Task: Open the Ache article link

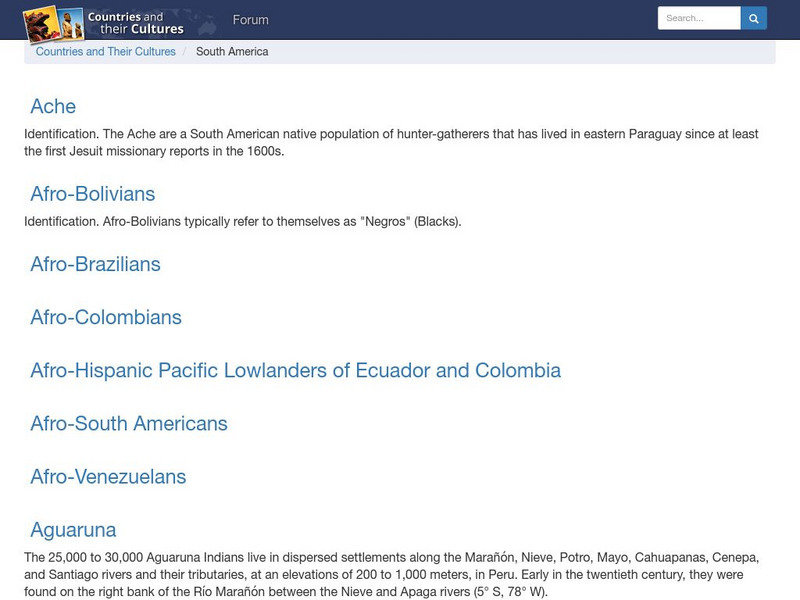Action: coord(53,106)
